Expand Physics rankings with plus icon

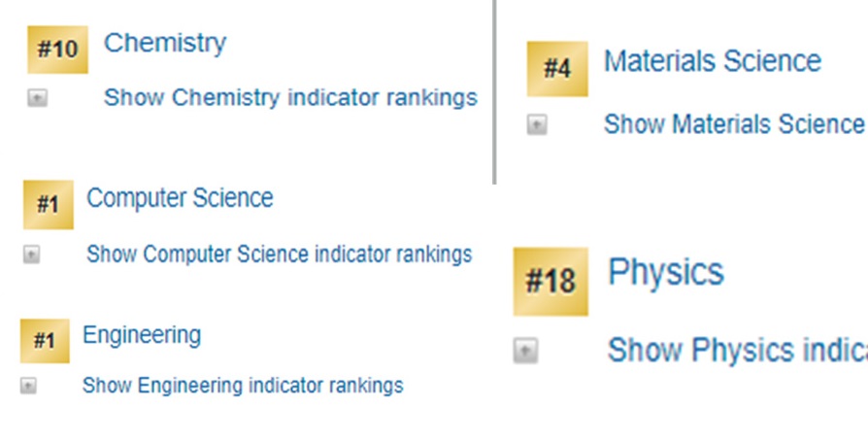tap(525, 350)
